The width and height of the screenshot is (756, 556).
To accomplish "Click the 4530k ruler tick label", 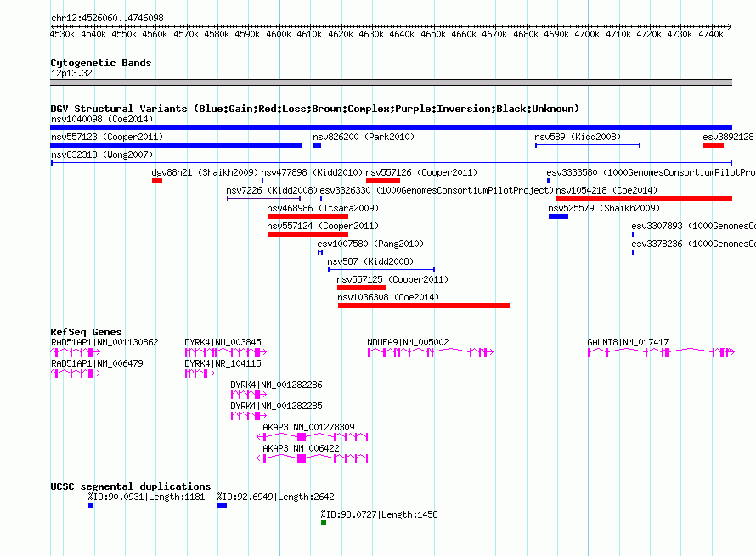I will [x=62, y=34].
